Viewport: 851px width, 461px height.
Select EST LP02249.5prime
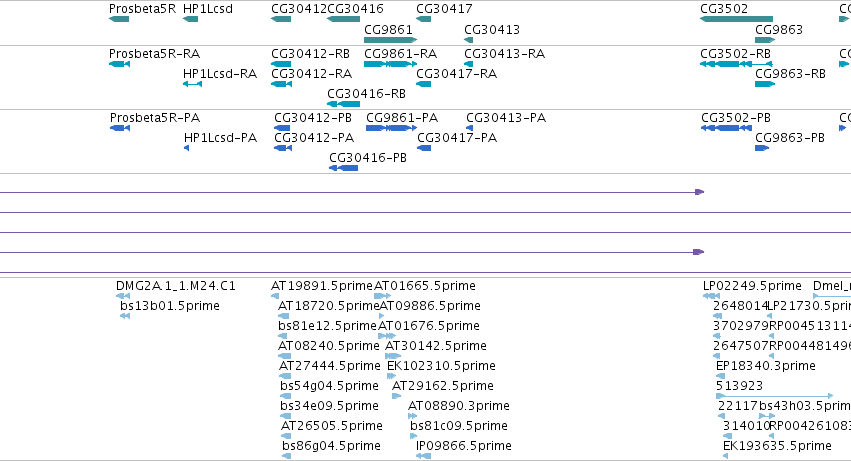(752, 286)
